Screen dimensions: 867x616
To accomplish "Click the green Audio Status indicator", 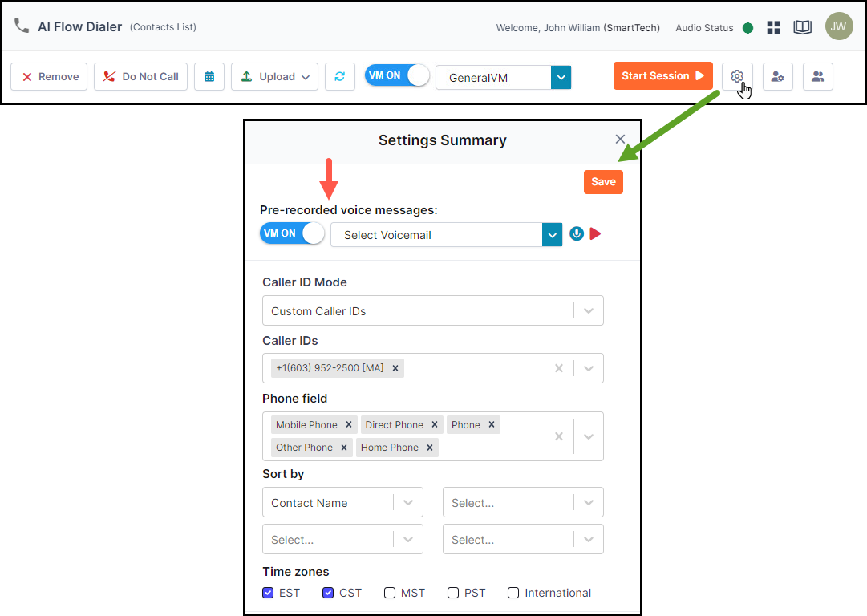I will (x=747, y=28).
